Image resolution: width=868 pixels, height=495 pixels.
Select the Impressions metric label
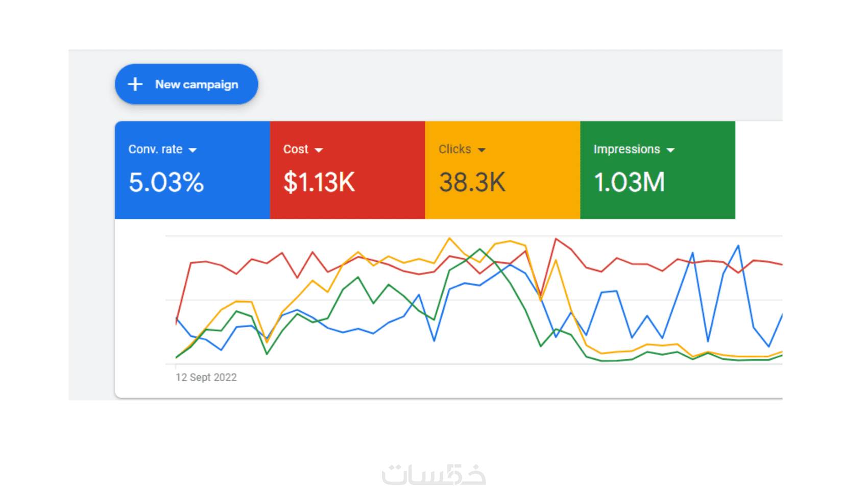pyautogui.click(x=626, y=149)
